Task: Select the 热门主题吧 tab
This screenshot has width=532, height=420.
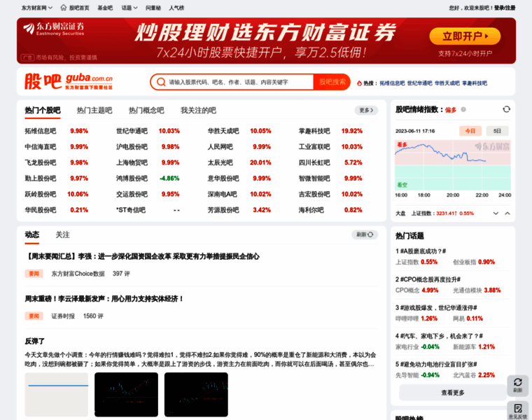Action: click(94, 111)
